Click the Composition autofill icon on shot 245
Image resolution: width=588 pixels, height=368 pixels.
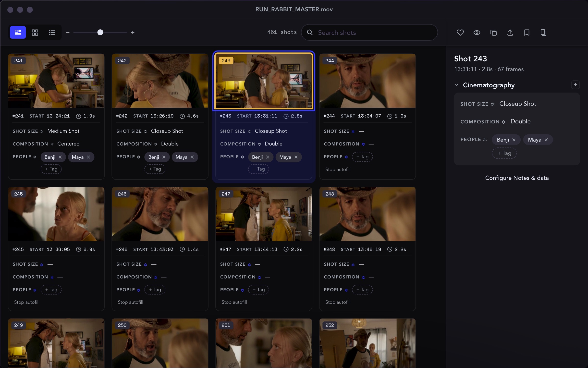click(52, 277)
